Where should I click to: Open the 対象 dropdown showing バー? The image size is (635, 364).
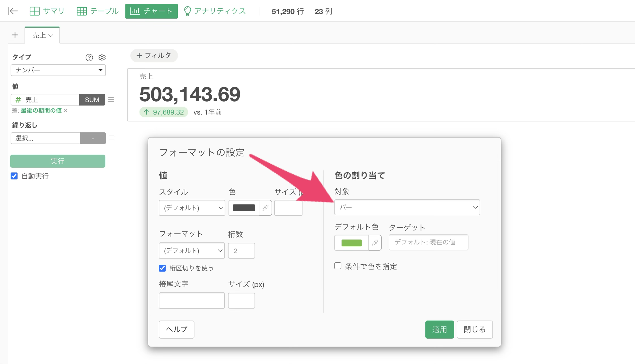(x=407, y=207)
